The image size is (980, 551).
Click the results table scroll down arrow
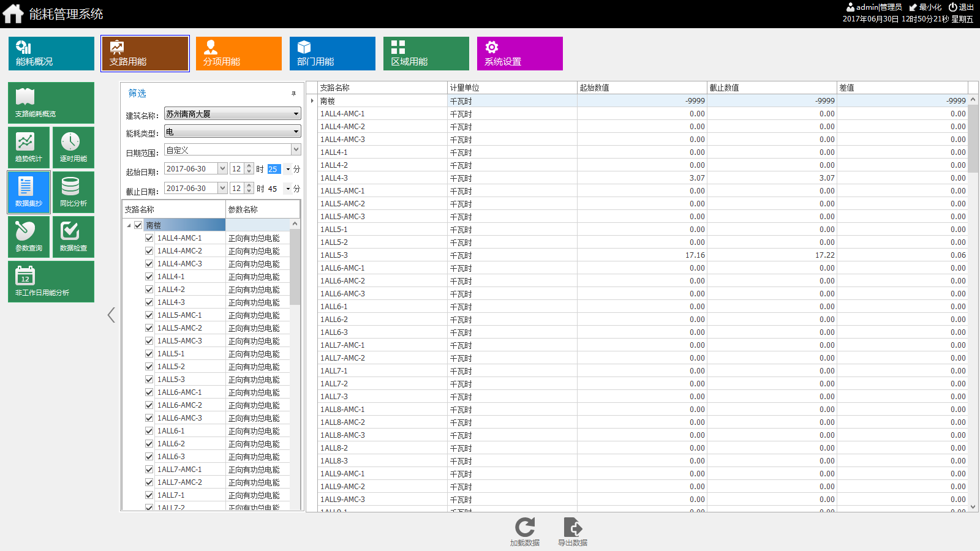coord(973,507)
